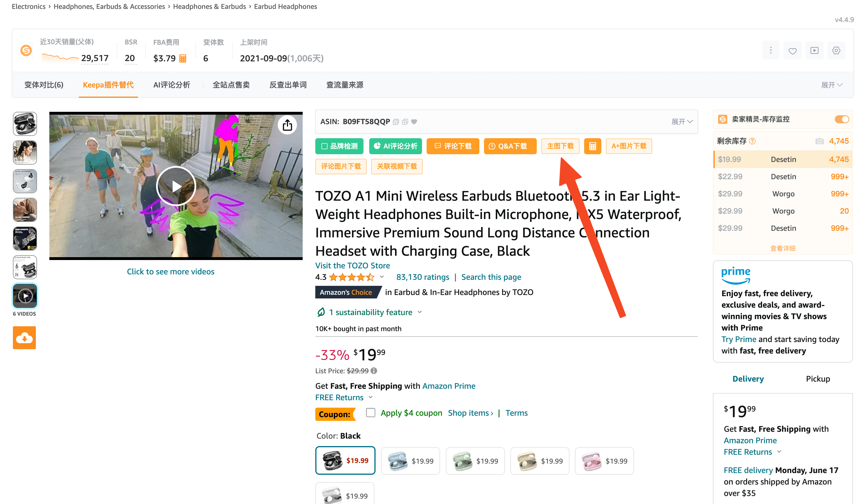Open the 查流量来源 tab
Image resolution: width=867 pixels, height=504 pixels.
(344, 85)
